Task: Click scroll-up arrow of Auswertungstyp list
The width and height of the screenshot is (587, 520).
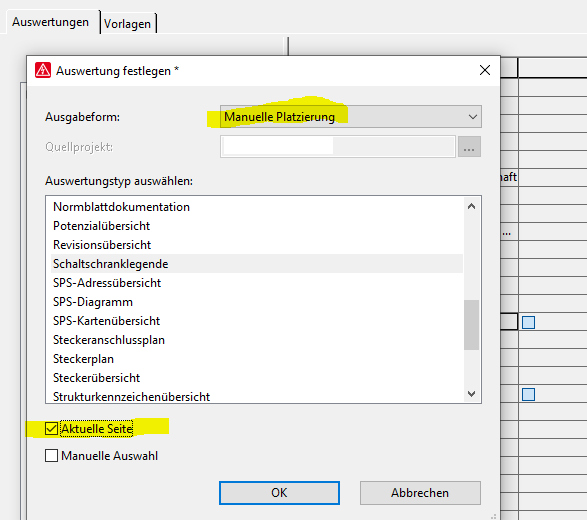Action: pyautogui.click(x=471, y=206)
